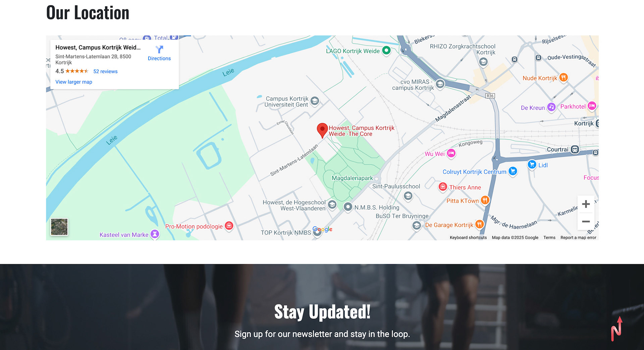Click the R36 road badge

point(490,96)
